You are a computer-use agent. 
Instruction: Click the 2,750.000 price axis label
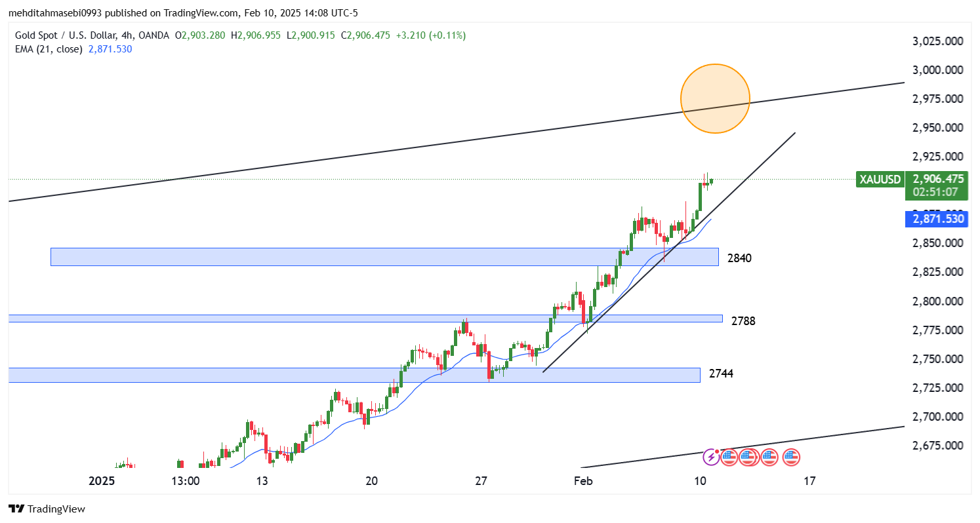coord(938,359)
